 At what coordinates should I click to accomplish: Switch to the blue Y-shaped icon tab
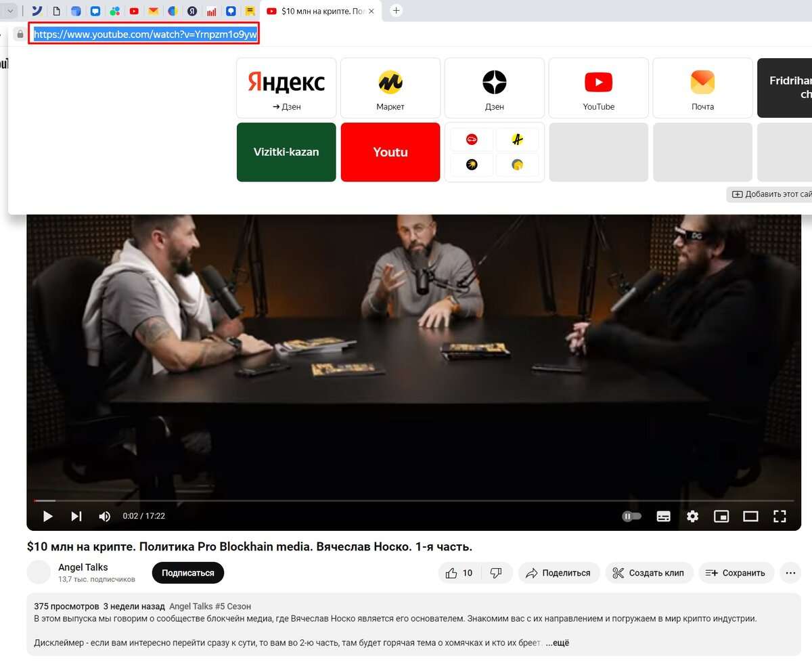(38, 11)
